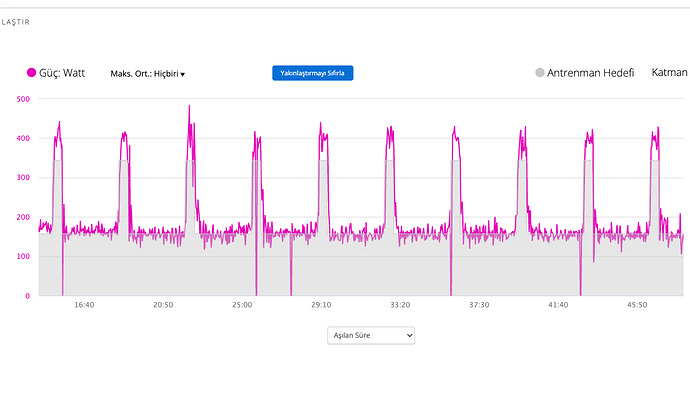The height and width of the screenshot is (394, 690).
Task: Click the 45:50 time axis label
Action: (x=637, y=305)
